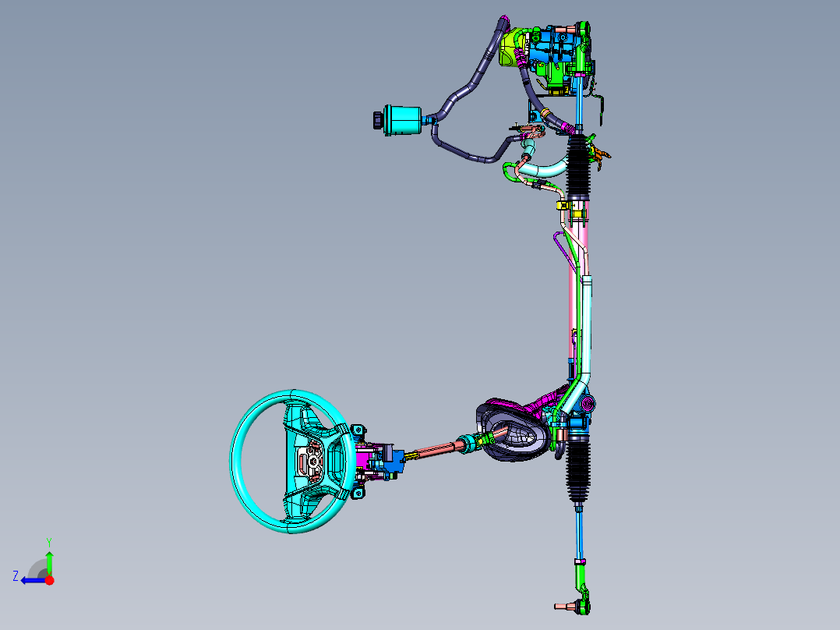
Task: Select the yellow-green pump housing at the top
Action: [510, 48]
